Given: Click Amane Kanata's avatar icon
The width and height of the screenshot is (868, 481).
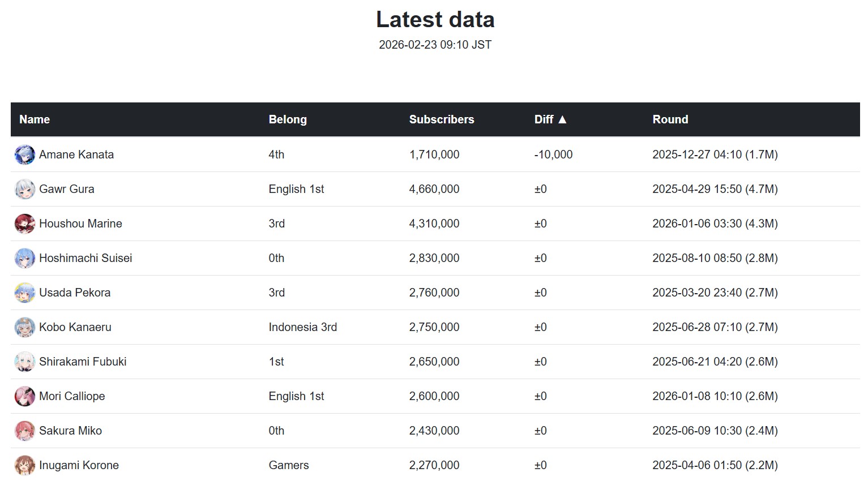Looking at the screenshot, I should point(25,154).
